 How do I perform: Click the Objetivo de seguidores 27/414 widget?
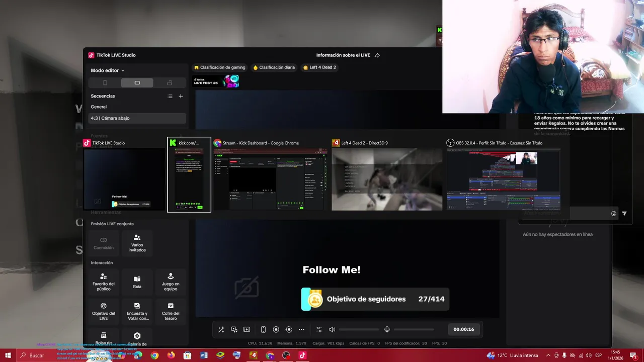point(375,299)
